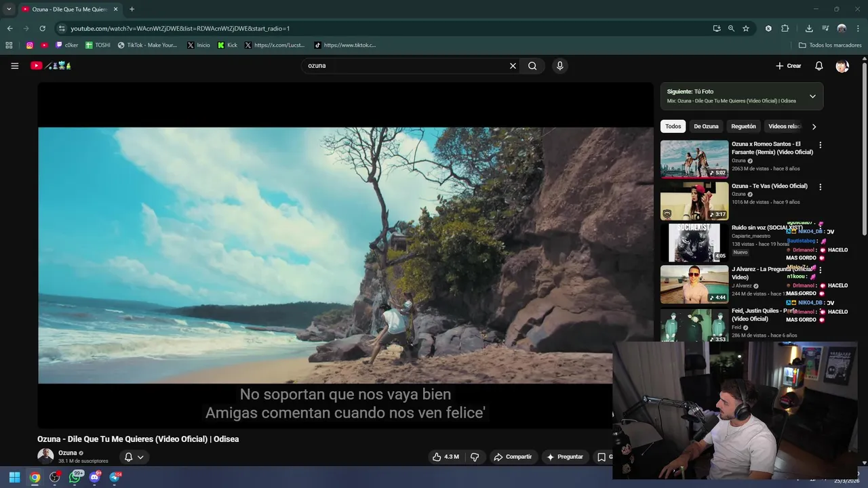Select the De Ozuna filter chip
Viewport: 868px width, 488px height.
[706, 126]
